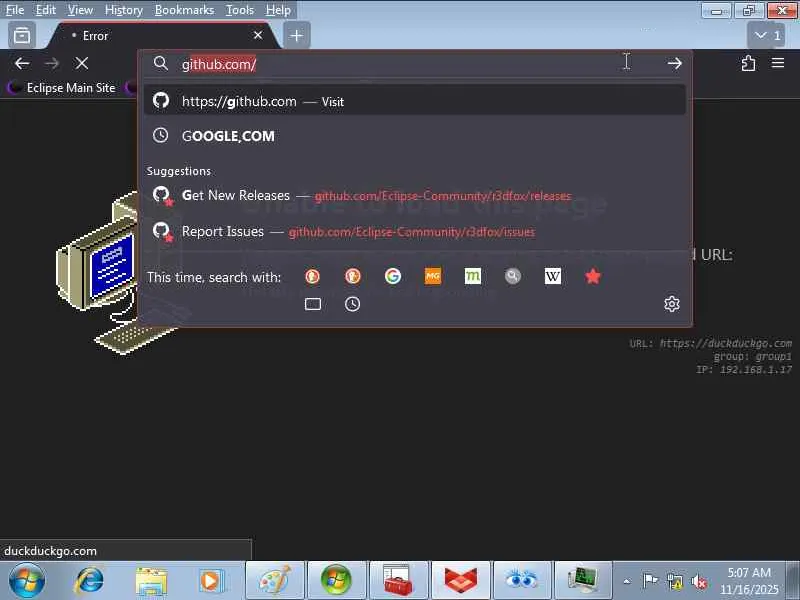Open the Help menu
800x600 pixels.
point(278,10)
